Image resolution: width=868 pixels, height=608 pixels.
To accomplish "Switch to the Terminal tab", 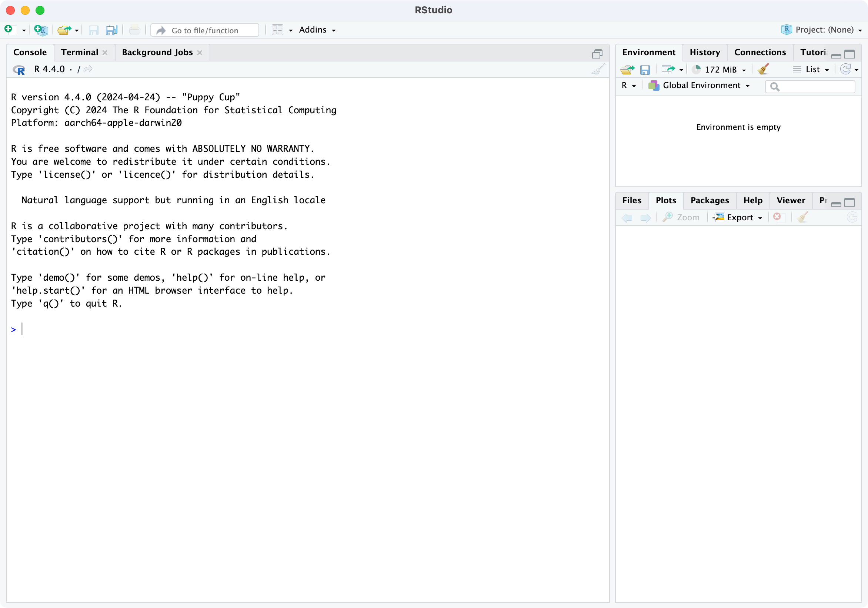I will point(79,52).
